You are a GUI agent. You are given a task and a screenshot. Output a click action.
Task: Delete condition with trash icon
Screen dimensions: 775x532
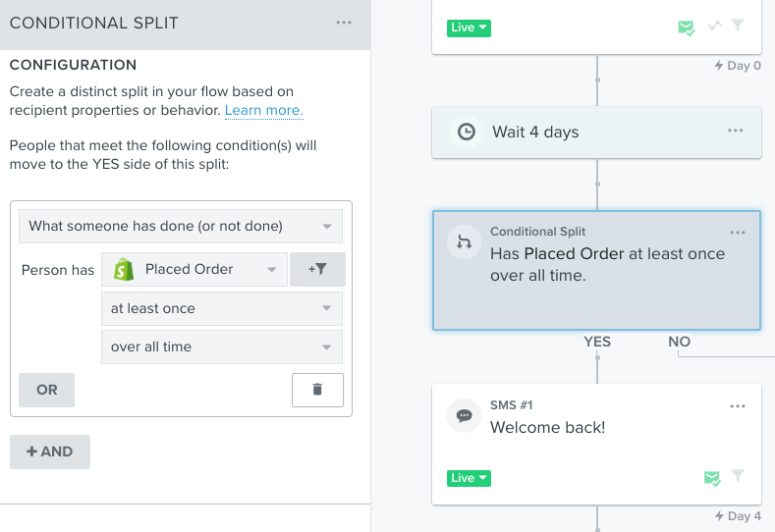coord(317,390)
